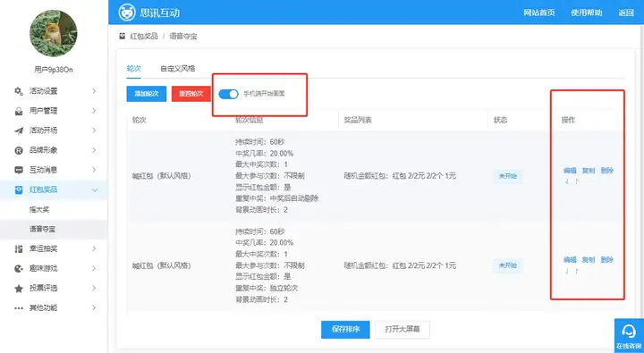Click 未开始 status of 独立轮次 round

coord(508,265)
